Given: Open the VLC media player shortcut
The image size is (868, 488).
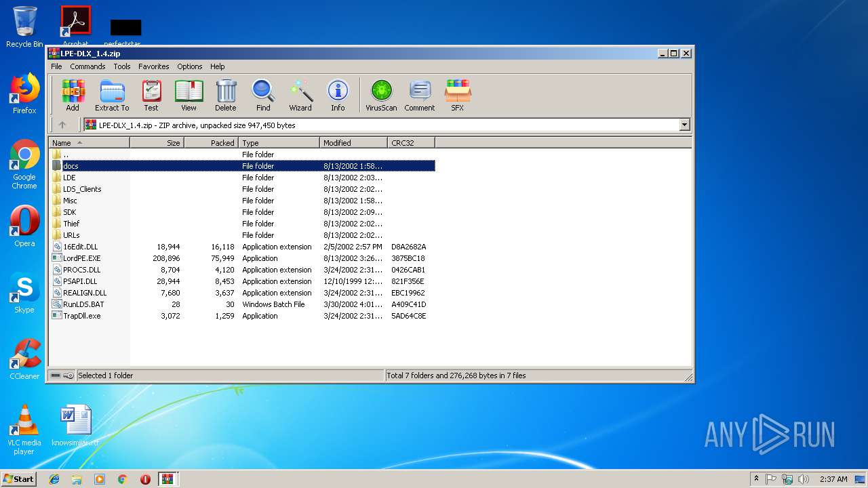Looking at the screenshot, I should 24,430.
